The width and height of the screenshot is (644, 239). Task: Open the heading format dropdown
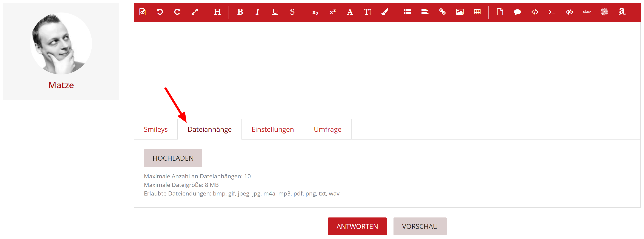tap(217, 12)
